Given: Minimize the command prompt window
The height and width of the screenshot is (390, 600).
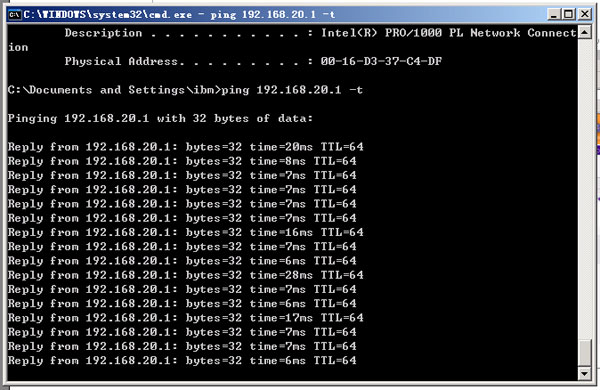Looking at the screenshot, I should pos(554,15).
